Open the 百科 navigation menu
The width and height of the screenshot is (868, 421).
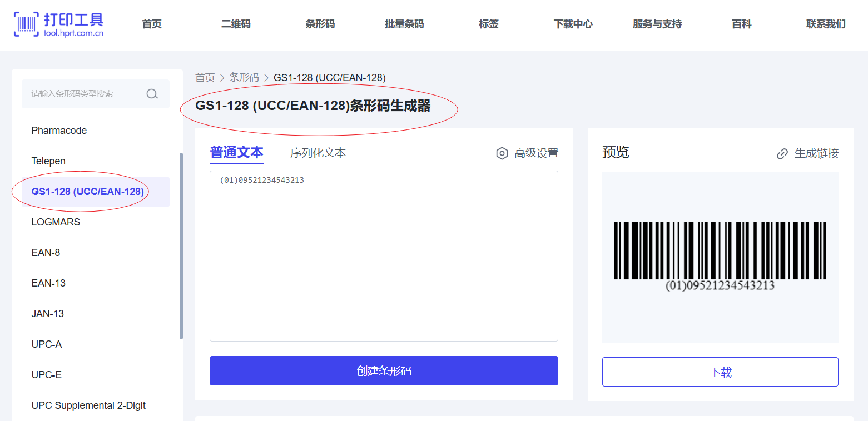pos(742,24)
